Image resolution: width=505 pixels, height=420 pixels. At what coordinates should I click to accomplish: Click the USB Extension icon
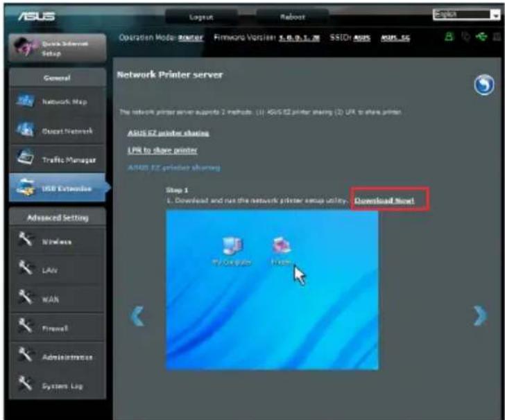pos(25,187)
